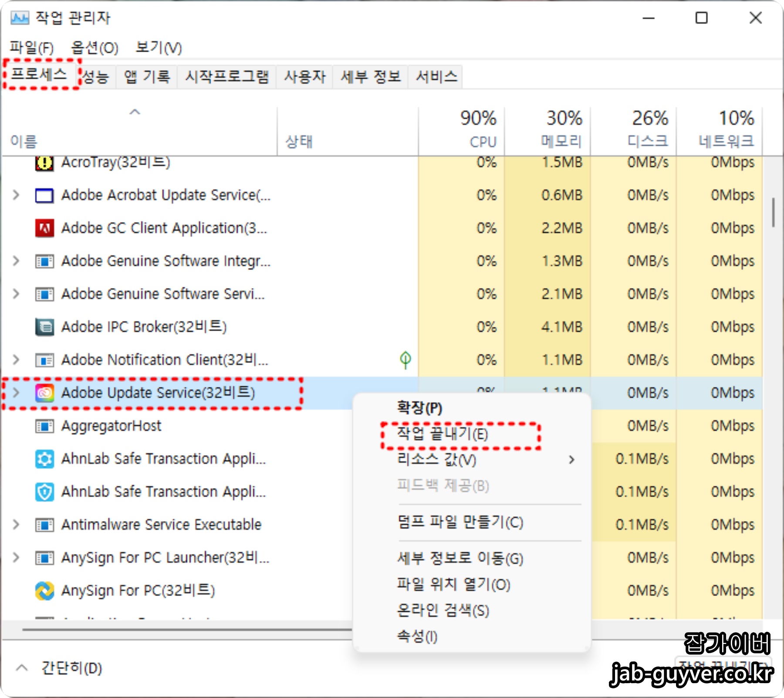Click the Antimalware Service Executable icon
This screenshot has height=698, width=784.
point(44,525)
